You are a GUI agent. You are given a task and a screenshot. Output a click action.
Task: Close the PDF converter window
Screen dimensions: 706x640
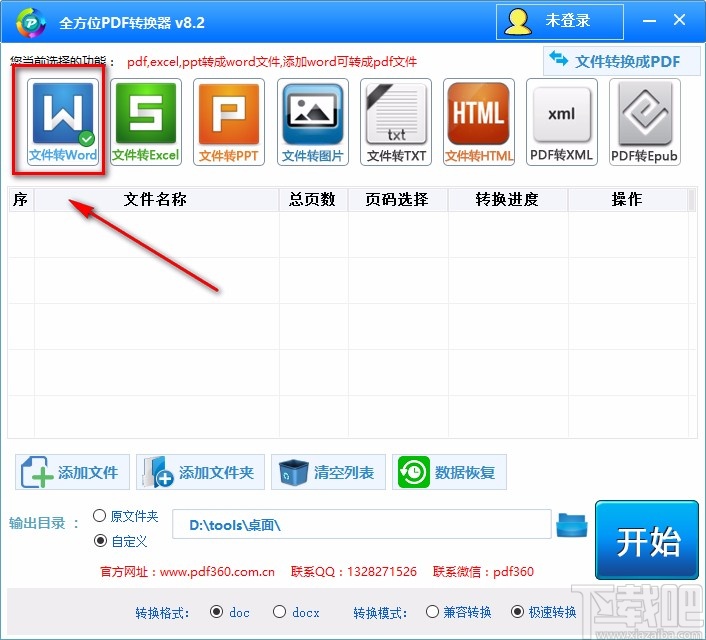tap(679, 20)
